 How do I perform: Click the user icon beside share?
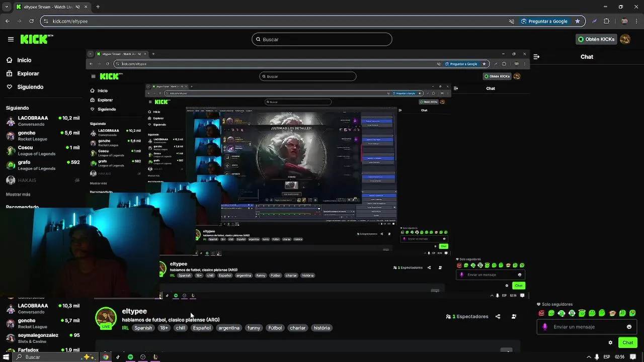tap(514, 317)
